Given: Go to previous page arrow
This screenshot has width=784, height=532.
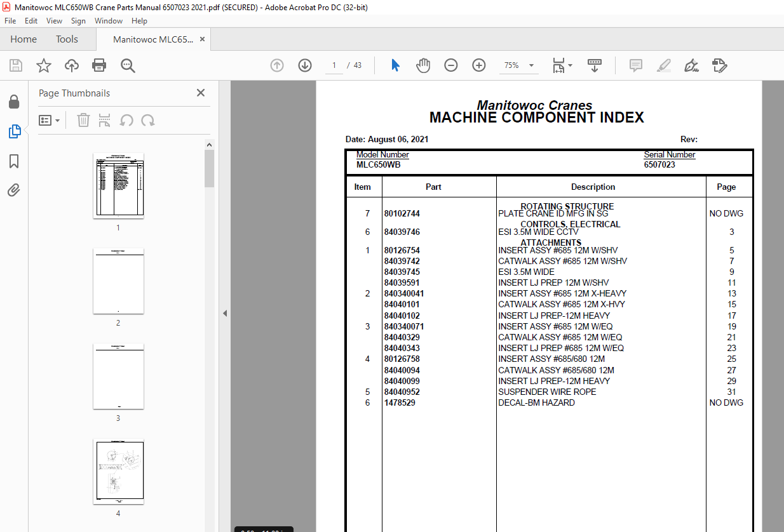Looking at the screenshot, I should pyautogui.click(x=277, y=65).
